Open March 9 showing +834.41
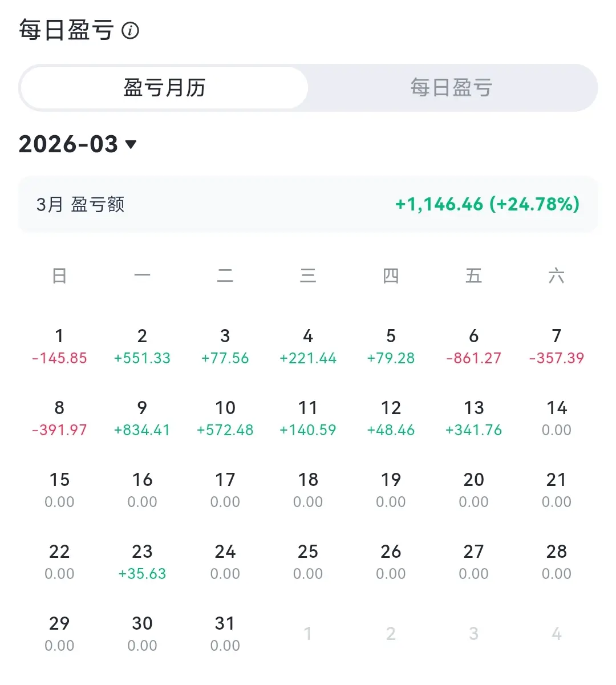 (142, 419)
